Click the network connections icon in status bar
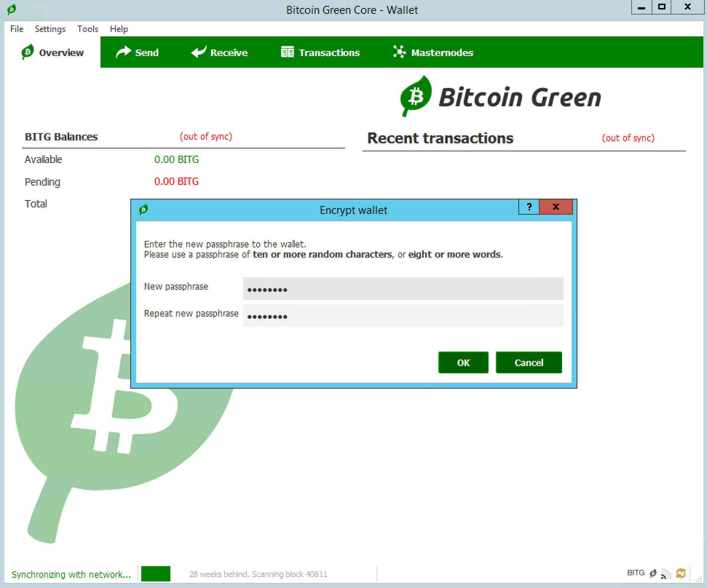The height and width of the screenshot is (588, 707). tap(667, 573)
